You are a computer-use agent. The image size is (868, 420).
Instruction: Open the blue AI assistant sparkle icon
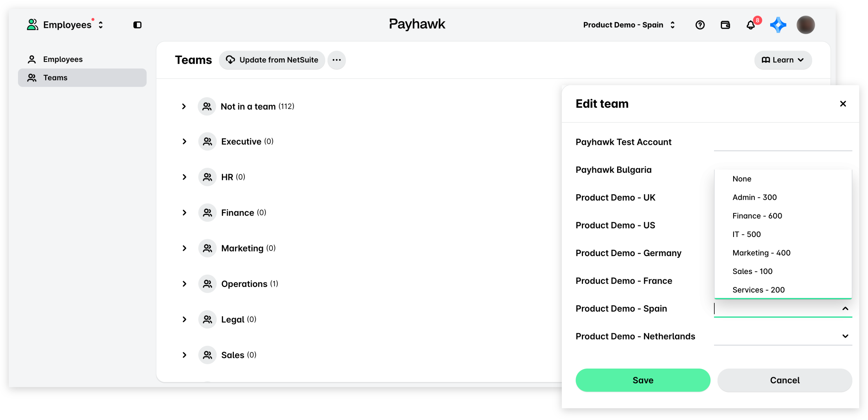click(x=778, y=25)
